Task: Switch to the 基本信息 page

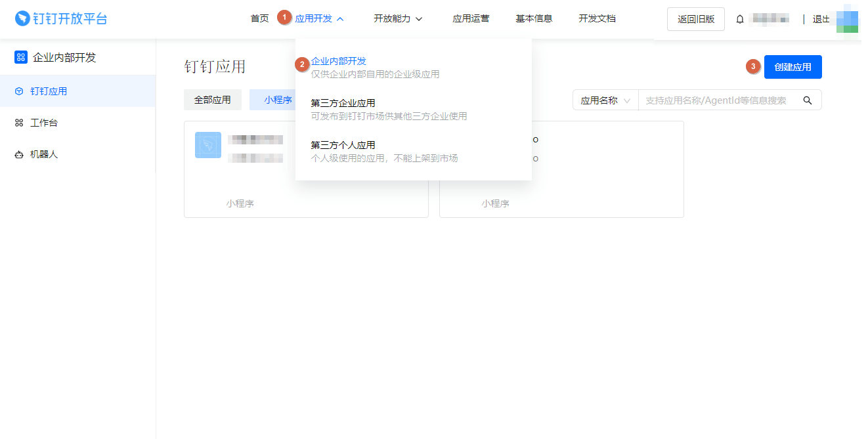Action: coord(534,18)
